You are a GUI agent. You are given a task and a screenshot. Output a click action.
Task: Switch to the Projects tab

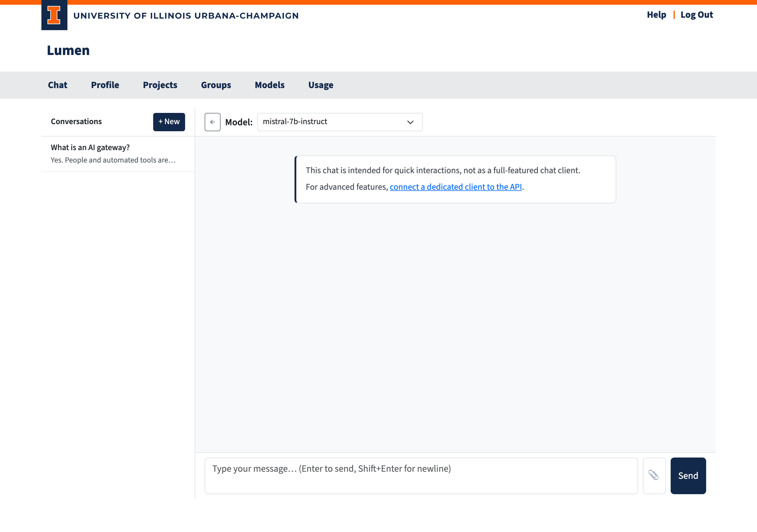click(x=160, y=85)
